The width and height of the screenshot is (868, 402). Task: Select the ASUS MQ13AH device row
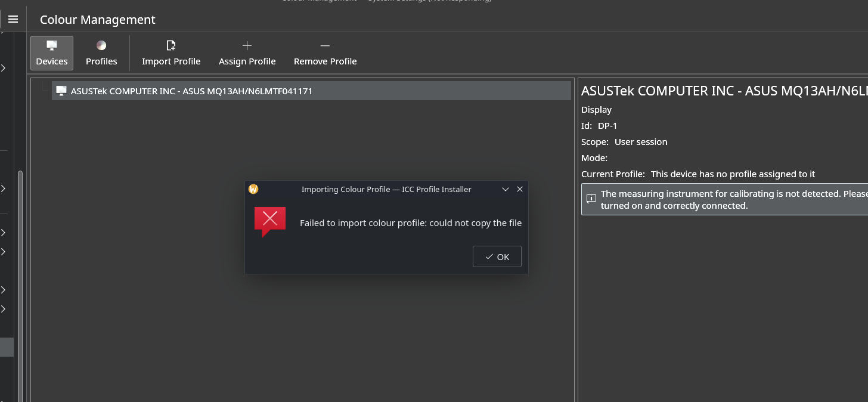coord(311,91)
